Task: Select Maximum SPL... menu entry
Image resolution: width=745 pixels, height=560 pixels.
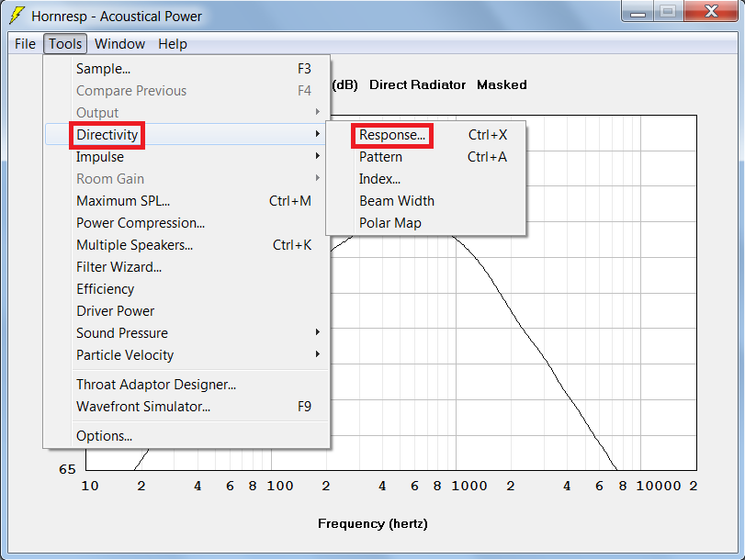Action: (187, 201)
